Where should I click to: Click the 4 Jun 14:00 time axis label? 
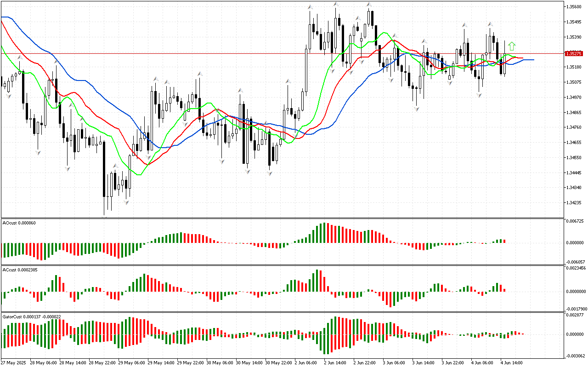click(x=511, y=362)
